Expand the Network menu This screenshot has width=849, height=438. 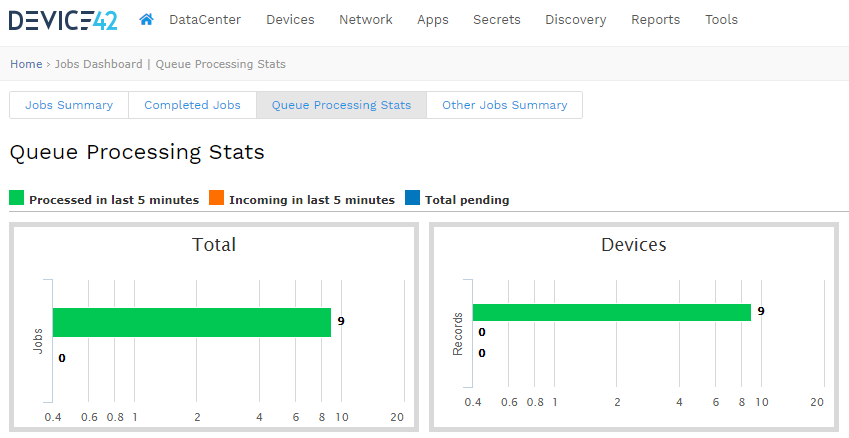(365, 19)
